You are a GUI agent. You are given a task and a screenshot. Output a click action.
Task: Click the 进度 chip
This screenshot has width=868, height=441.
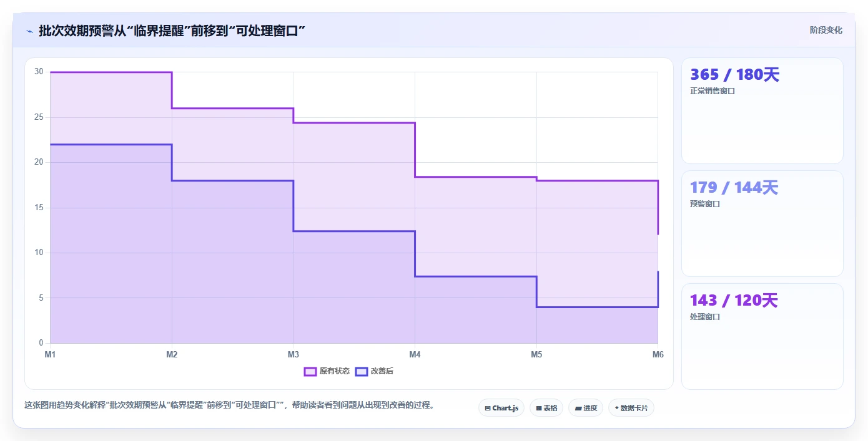tap(586, 408)
